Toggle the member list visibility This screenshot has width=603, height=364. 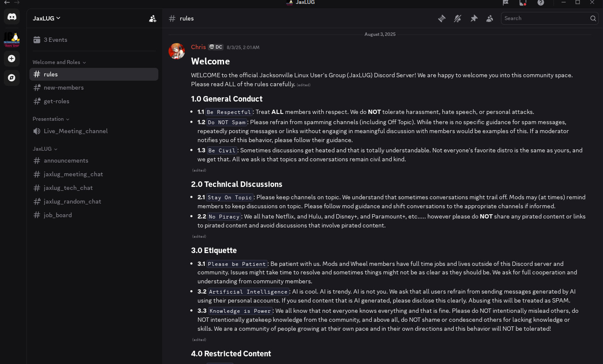pos(489,18)
